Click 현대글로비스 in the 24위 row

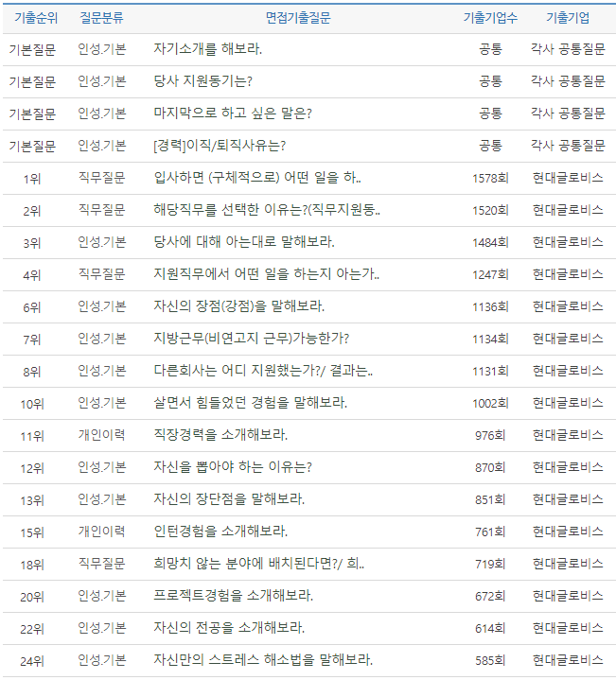[x=568, y=660]
